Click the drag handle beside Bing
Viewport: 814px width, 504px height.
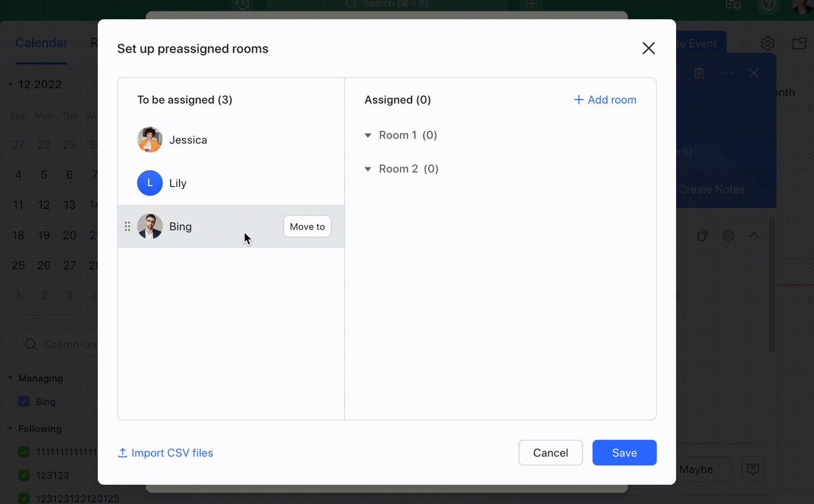click(127, 226)
